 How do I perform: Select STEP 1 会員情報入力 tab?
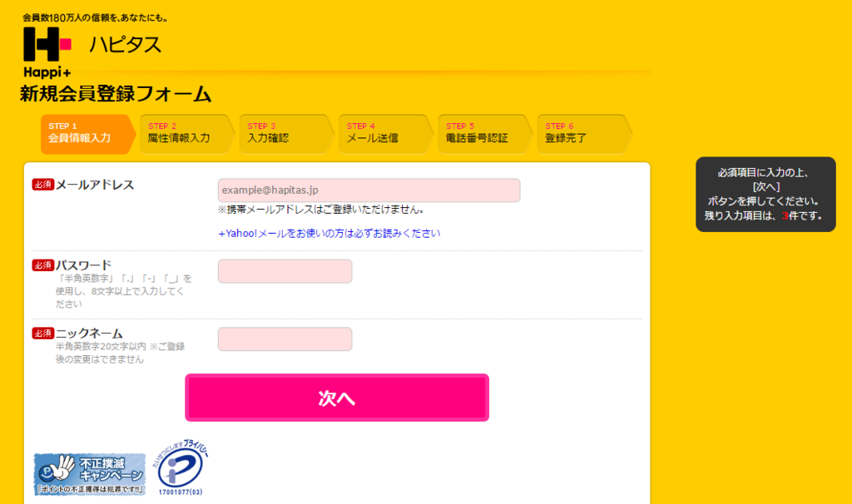point(87,134)
